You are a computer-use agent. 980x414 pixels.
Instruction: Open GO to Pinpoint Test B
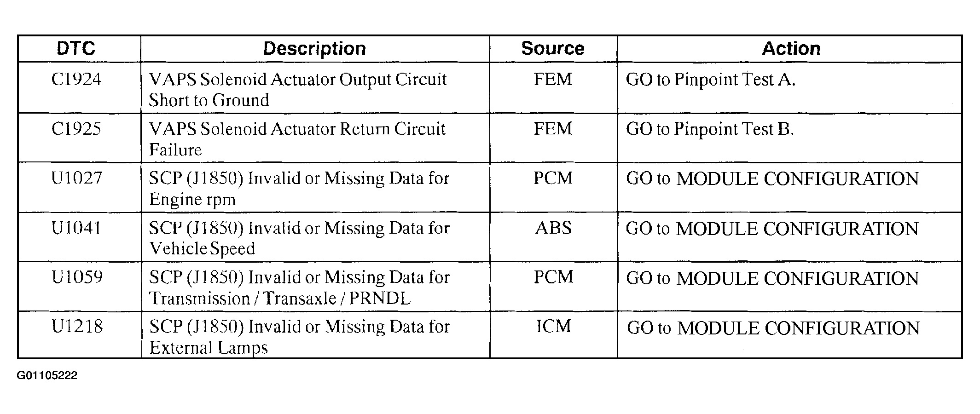(710, 129)
